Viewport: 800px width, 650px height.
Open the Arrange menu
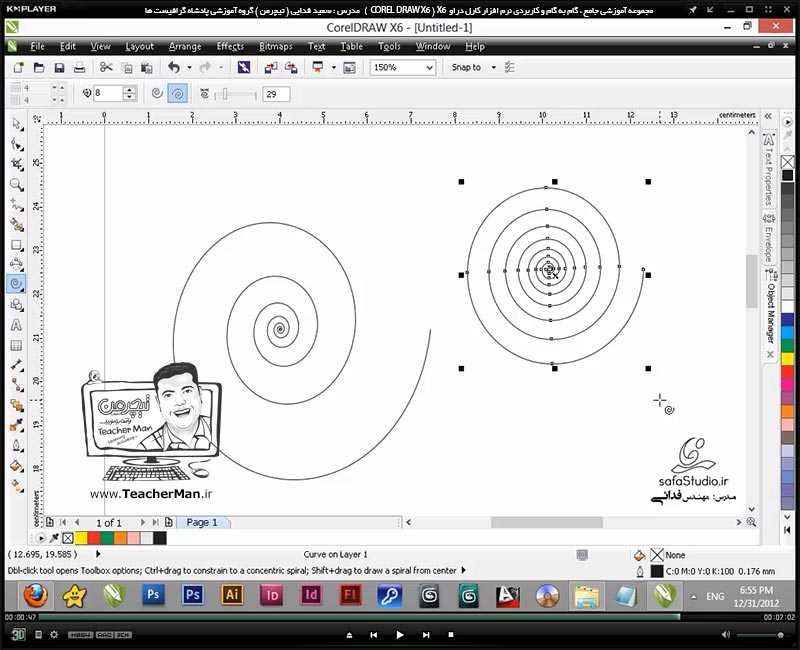pos(185,46)
